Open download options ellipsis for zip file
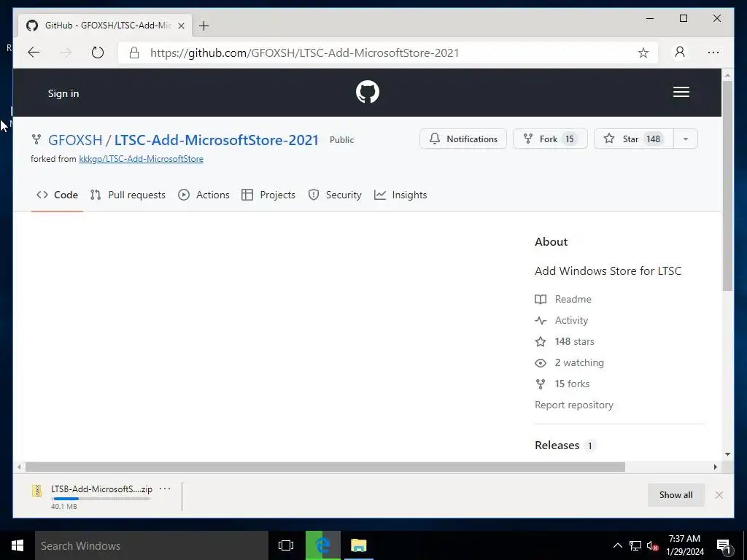747x560 pixels. (x=165, y=489)
